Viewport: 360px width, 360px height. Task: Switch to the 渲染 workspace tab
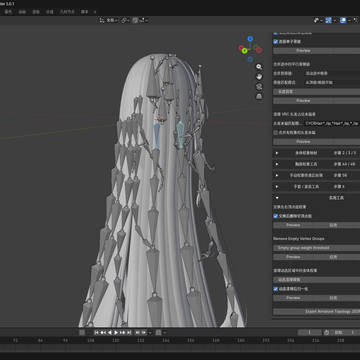coord(36,12)
